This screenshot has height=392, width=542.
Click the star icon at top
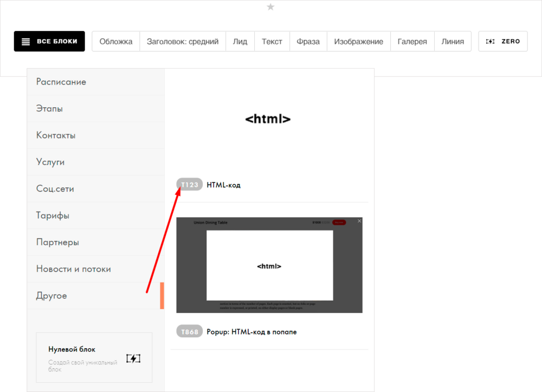point(270,6)
